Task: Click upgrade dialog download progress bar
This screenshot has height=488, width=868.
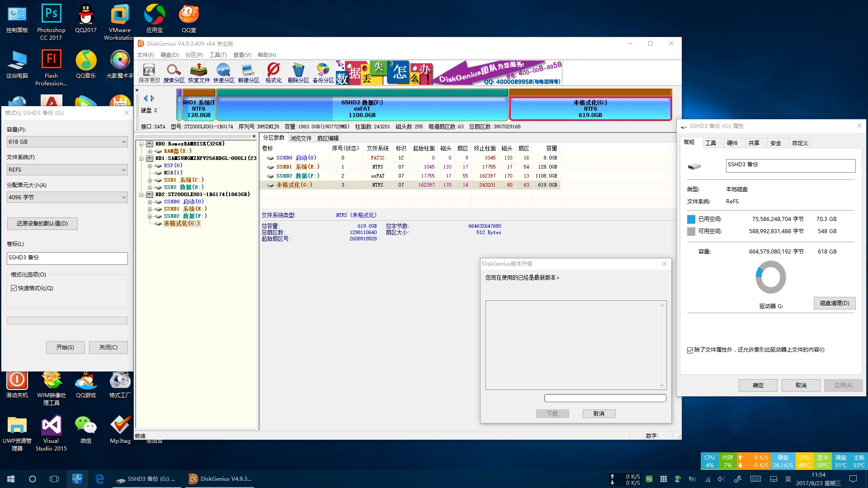Action: (x=605, y=398)
